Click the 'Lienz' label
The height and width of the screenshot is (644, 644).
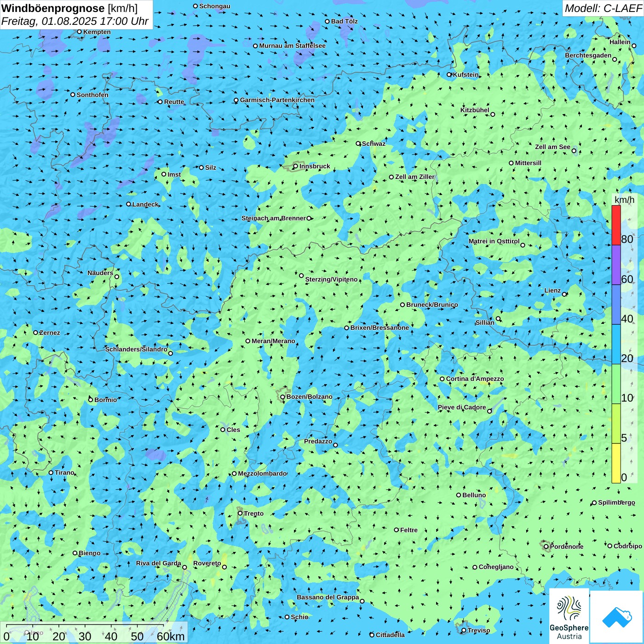(x=552, y=290)
